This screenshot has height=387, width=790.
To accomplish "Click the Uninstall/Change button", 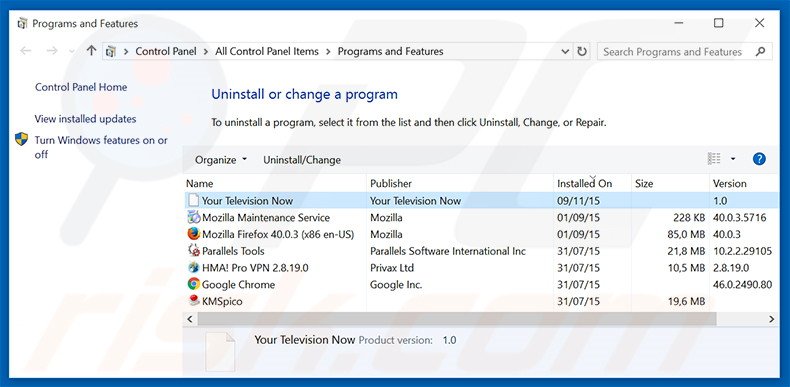I will [x=302, y=160].
